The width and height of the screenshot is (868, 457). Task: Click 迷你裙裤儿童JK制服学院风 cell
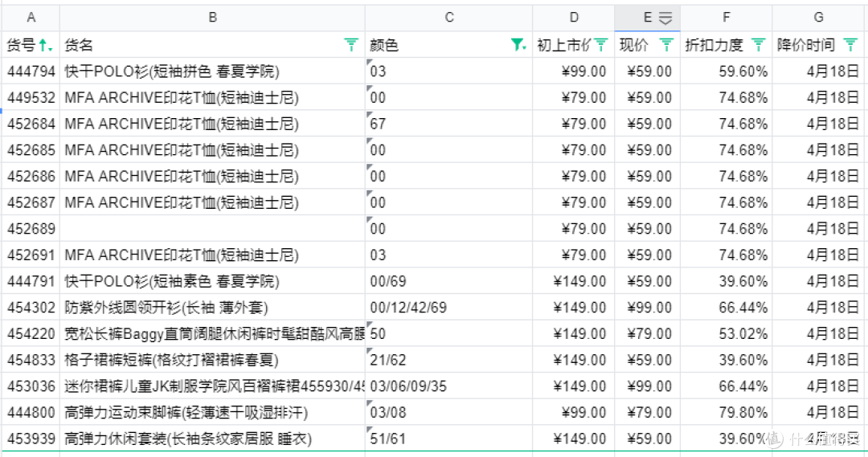[x=212, y=387]
